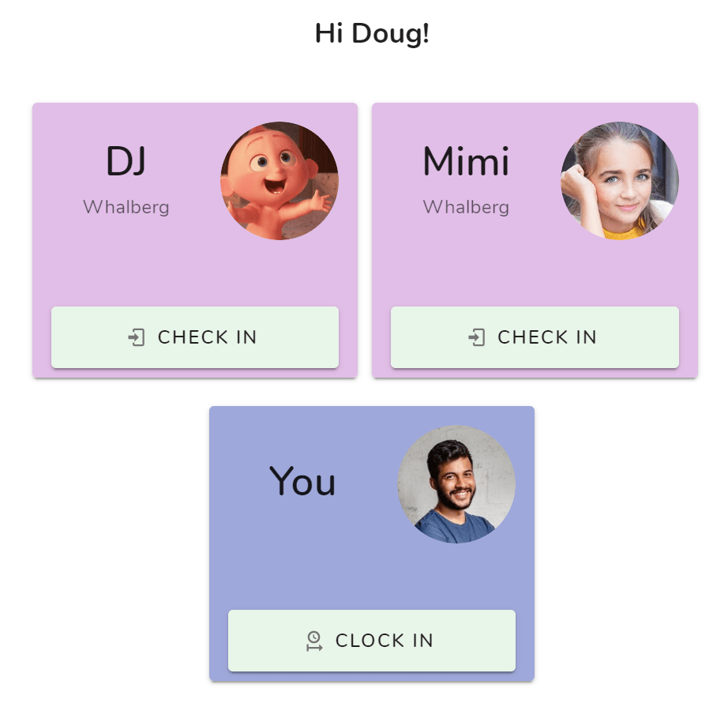The height and width of the screenshot is (707, 728).
Task: Click the Whalberg surname under DJ
Action: (126, 207)
